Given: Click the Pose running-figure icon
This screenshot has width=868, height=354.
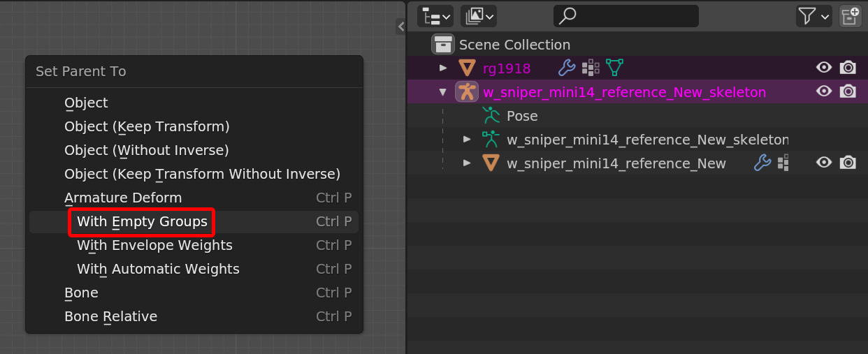Looking at the screenshot, I should point(491,116).
